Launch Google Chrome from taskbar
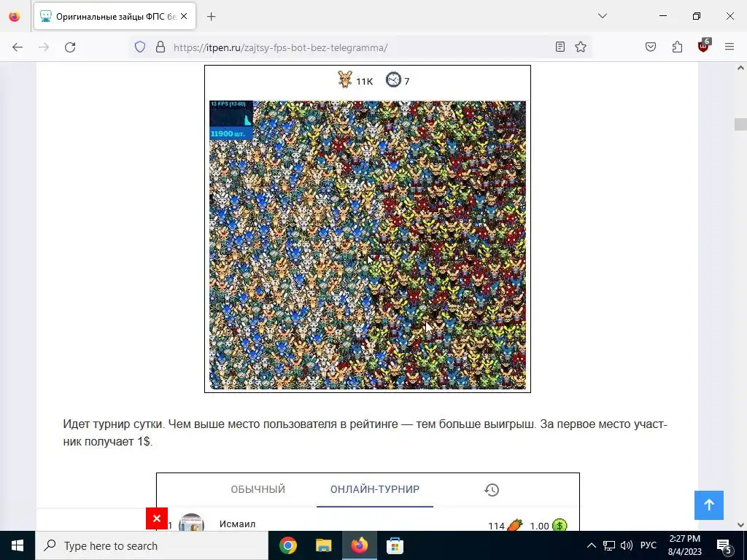747x560 pixels. (x=287, y=545)
